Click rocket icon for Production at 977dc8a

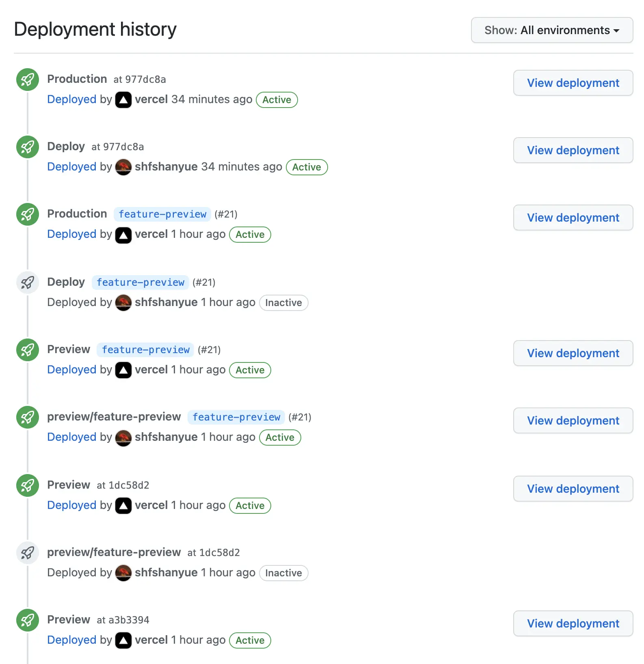click(28, 80)
